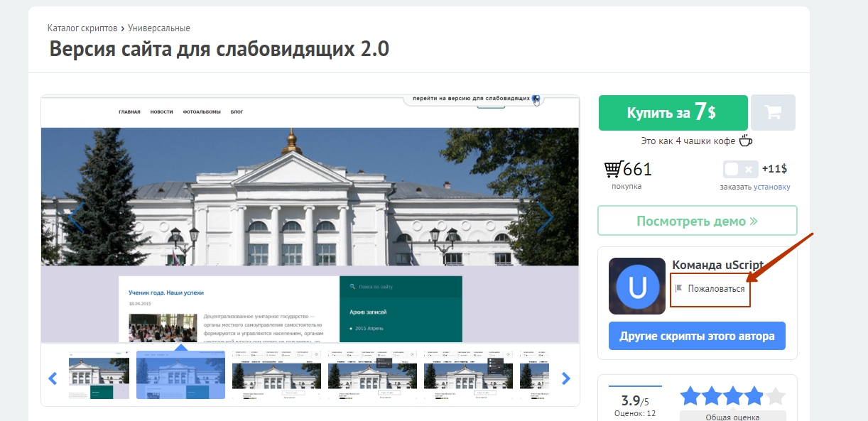868x421 pixels.
Task: Open demo via Посмотреть демо button
Action: pos(698,221)
